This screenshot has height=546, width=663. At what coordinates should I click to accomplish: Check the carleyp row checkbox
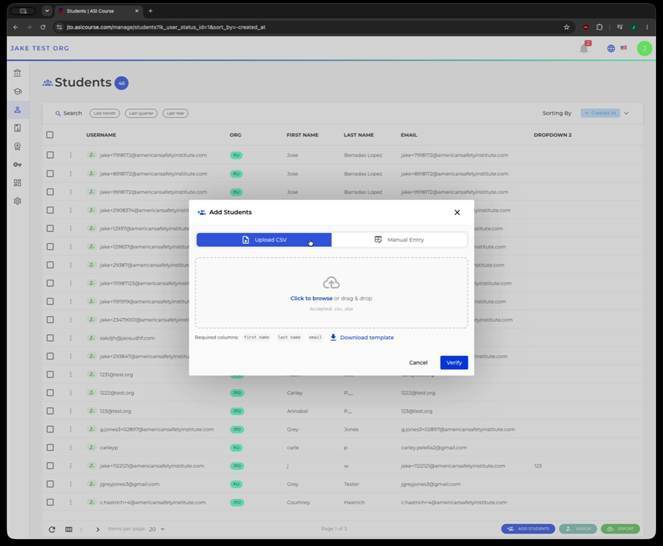pyautogui.click(x=50, y=447)
